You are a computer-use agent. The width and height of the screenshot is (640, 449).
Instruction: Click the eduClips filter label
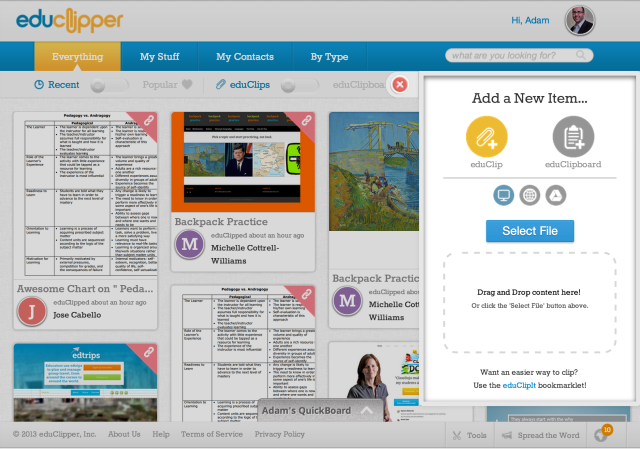pyautogui.click(x=250, y=84)
